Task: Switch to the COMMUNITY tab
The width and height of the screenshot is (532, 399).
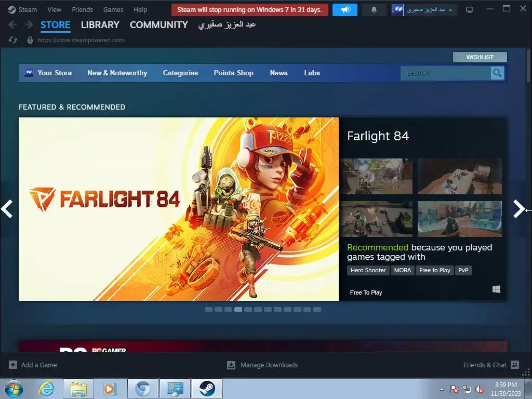Action: pos(159,25)
